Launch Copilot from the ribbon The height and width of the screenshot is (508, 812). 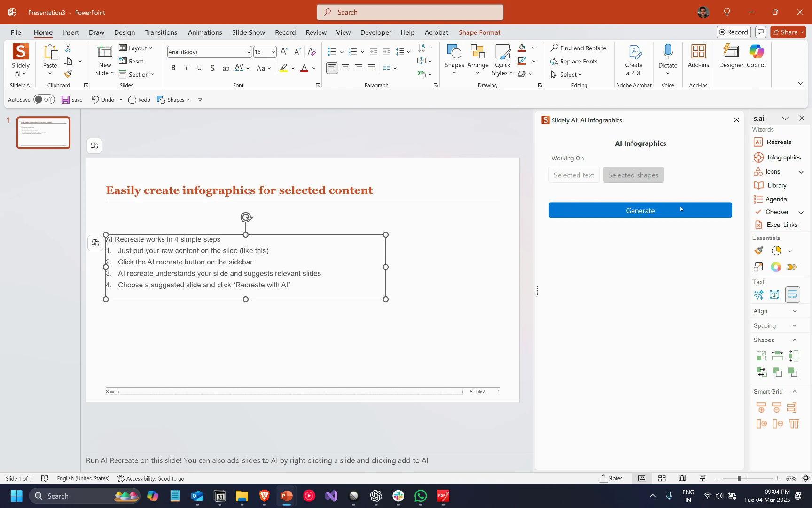756,56
